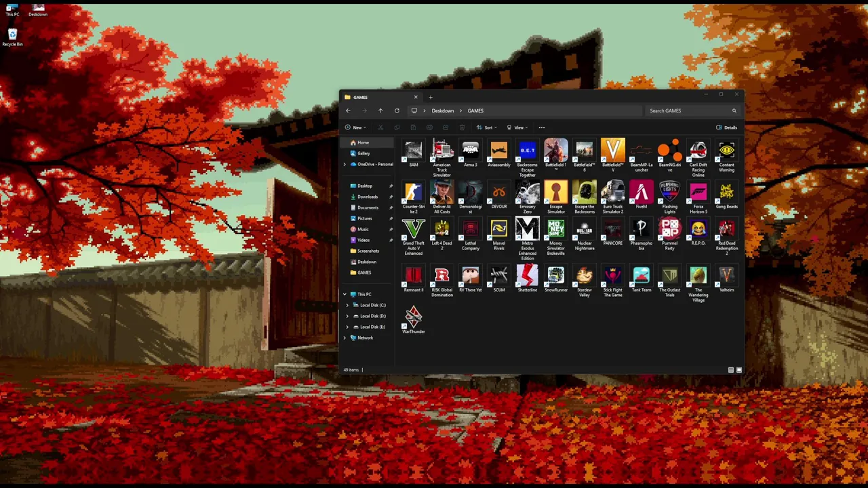Select the BeamMP-Launcher shortcut
The image size is (868, 488).
(642, 156)
